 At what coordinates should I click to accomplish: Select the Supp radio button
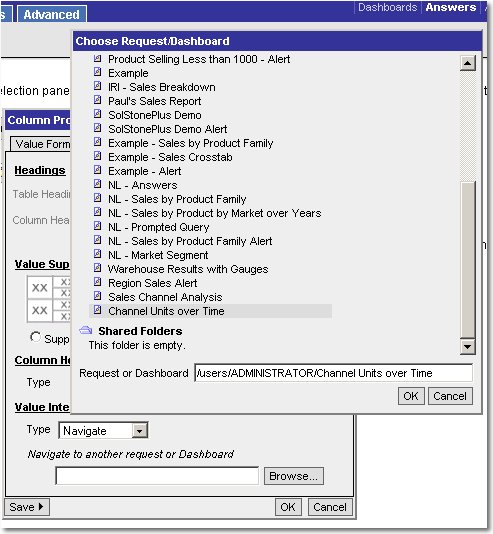point(35,337)
